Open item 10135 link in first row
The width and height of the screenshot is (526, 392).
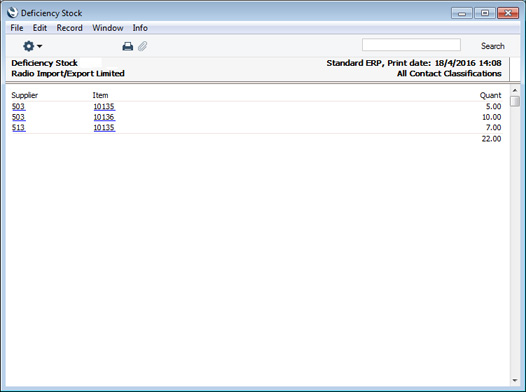click(104, 107)
